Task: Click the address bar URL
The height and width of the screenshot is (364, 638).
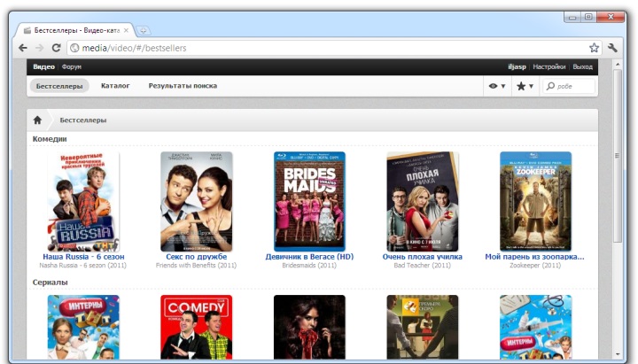Action: (135, 48)
